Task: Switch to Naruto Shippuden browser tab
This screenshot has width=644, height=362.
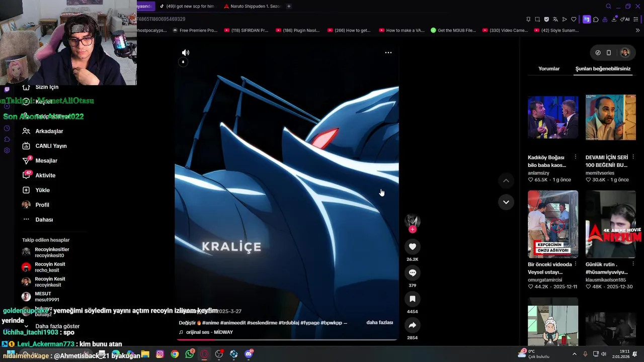Action: coord(252,6)
